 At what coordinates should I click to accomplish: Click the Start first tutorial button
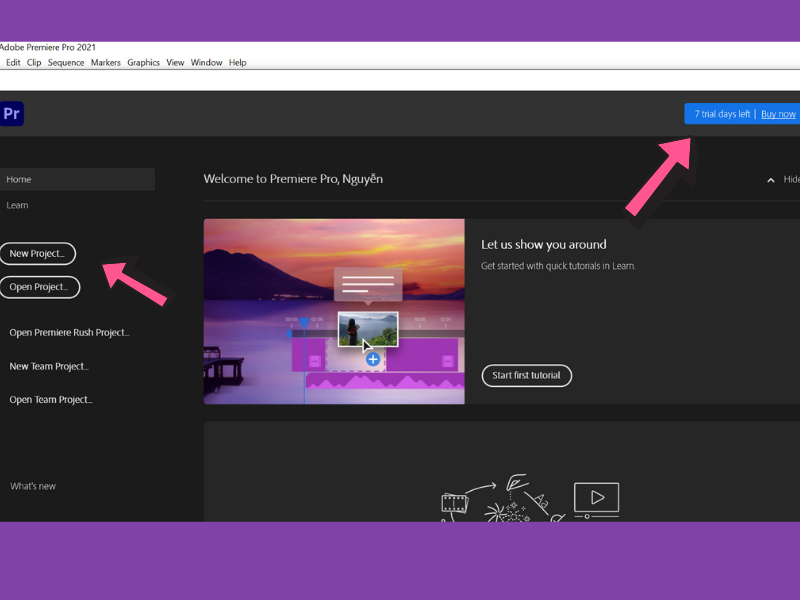[527, 375]
